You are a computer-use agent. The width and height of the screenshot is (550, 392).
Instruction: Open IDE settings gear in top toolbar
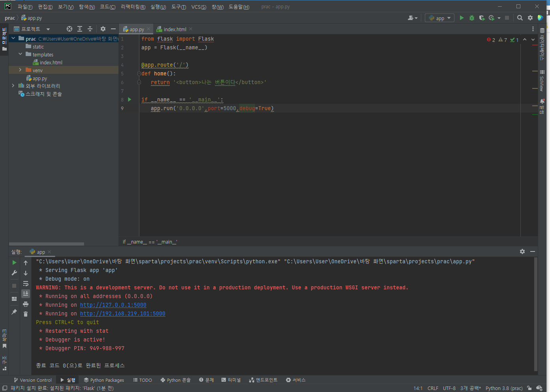tap(530, 18)
